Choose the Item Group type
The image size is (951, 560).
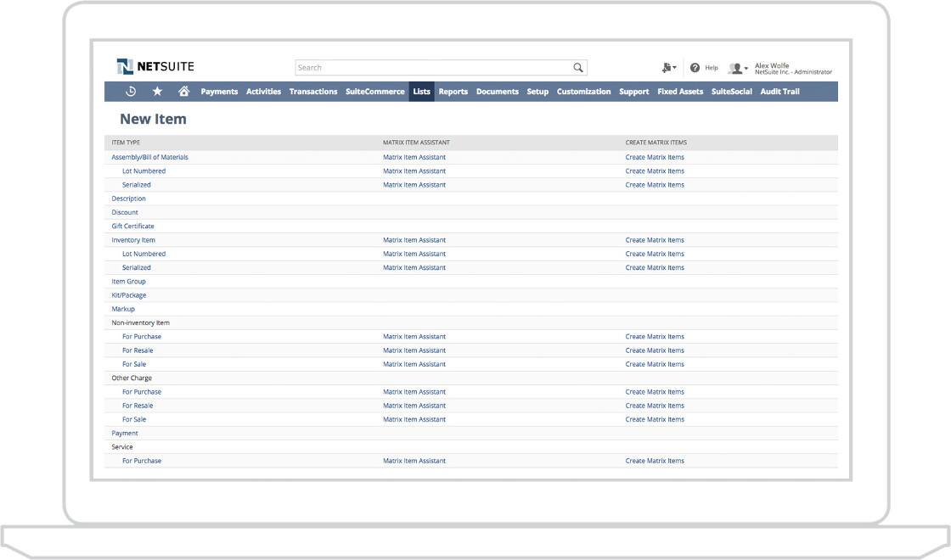pyautogui.click(x=128, y=281)
